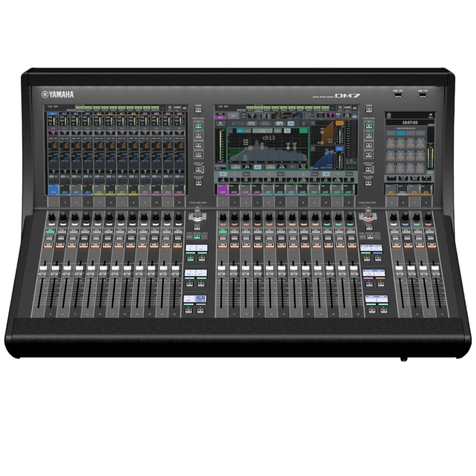This screenshot has height=476, width=476.
Task: Tap the ch1 name tile on left screen
Action: tap(53, 189)
